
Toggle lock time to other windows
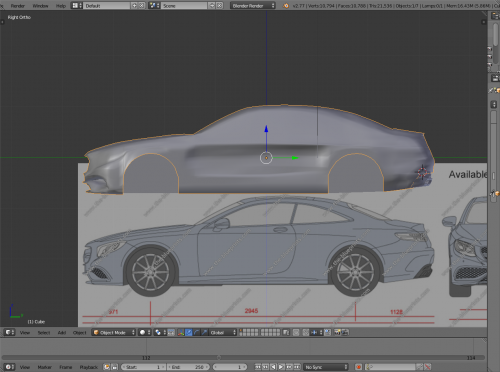[114, 367]
